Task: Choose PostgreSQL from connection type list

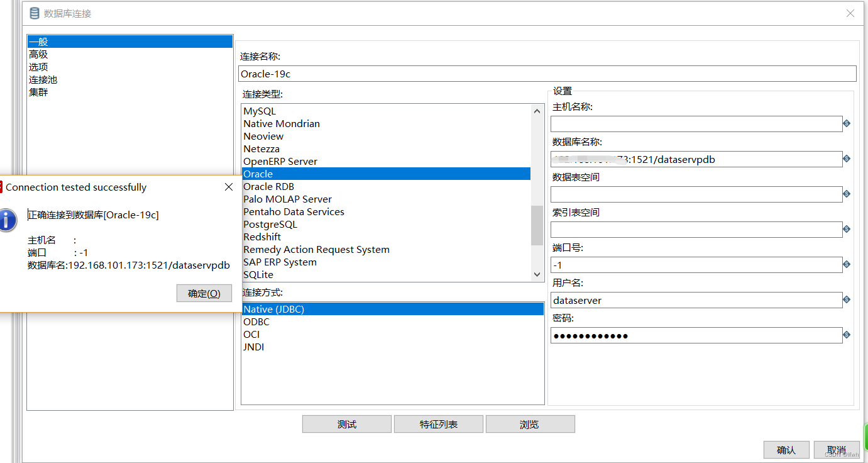Action: (270, 225)
